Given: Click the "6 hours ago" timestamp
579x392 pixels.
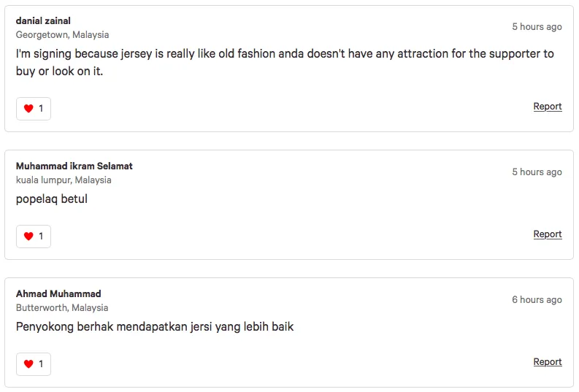Looking at the screenshot, I should click(x=537, y=300).
